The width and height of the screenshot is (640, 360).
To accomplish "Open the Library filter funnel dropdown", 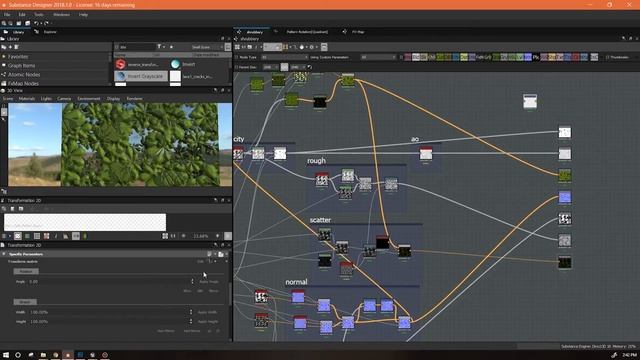I will click(161, 47).
